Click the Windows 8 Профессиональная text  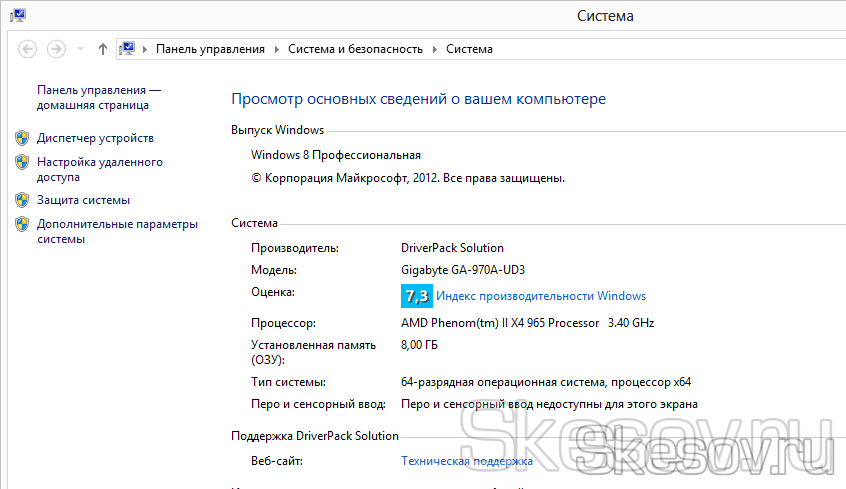(x=336, y=155)
